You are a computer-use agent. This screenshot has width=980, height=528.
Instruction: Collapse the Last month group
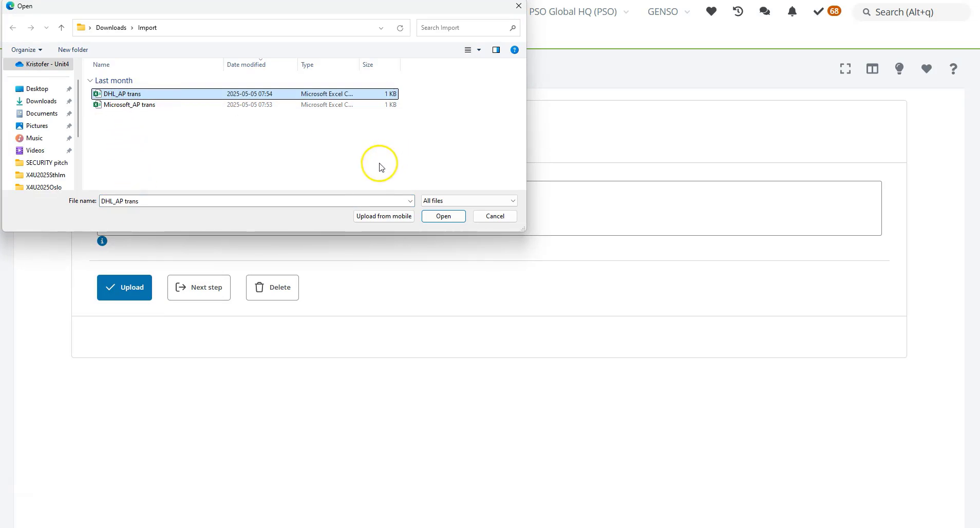pyautogui.click(x=91, y=80)
